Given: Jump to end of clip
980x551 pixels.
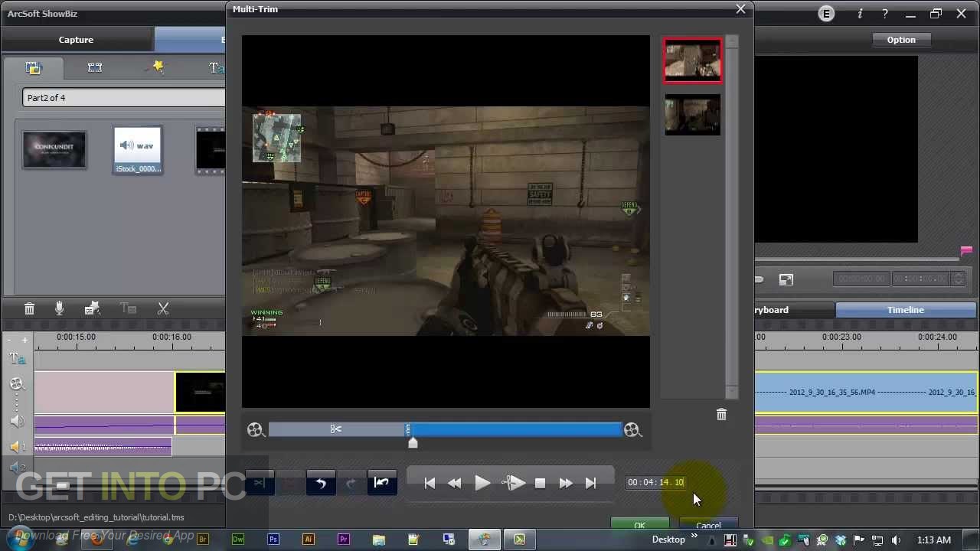Looking at the screenshot, I should click(x=590, y=483).
